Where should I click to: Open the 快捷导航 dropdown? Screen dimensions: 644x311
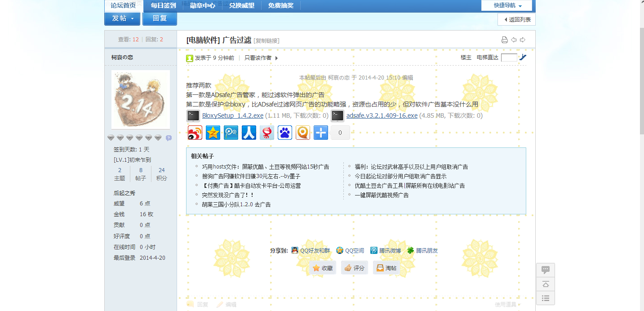pyautogui.click(x=506, y=5)
